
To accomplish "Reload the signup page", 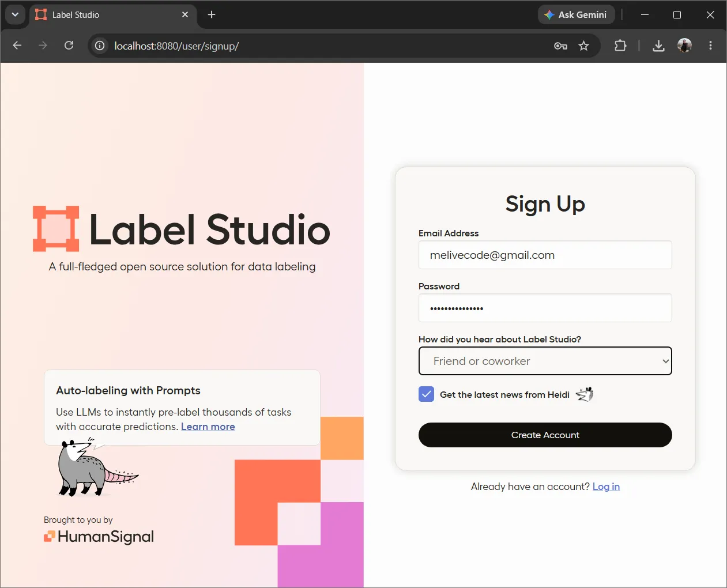I will (x=69, y=46).
